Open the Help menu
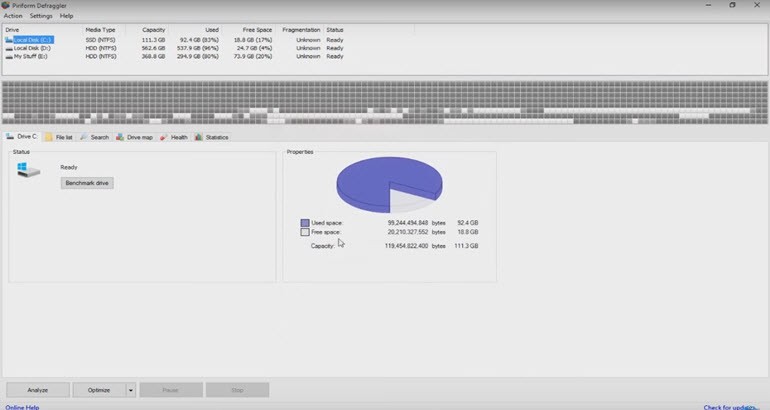The width and height of the screenshot is (770, 410). coord(67,16)
